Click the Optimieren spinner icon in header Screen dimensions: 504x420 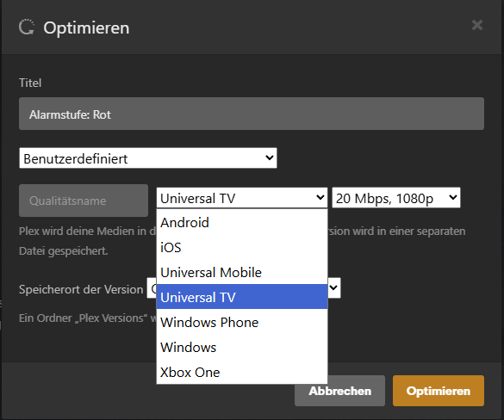27,27
